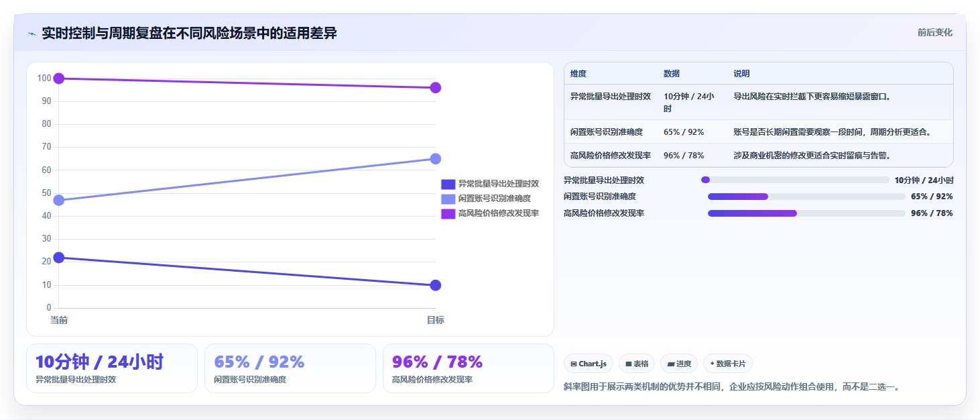
Task: Click the 目标 x-axis label
Action: click(x=436, y=321)
